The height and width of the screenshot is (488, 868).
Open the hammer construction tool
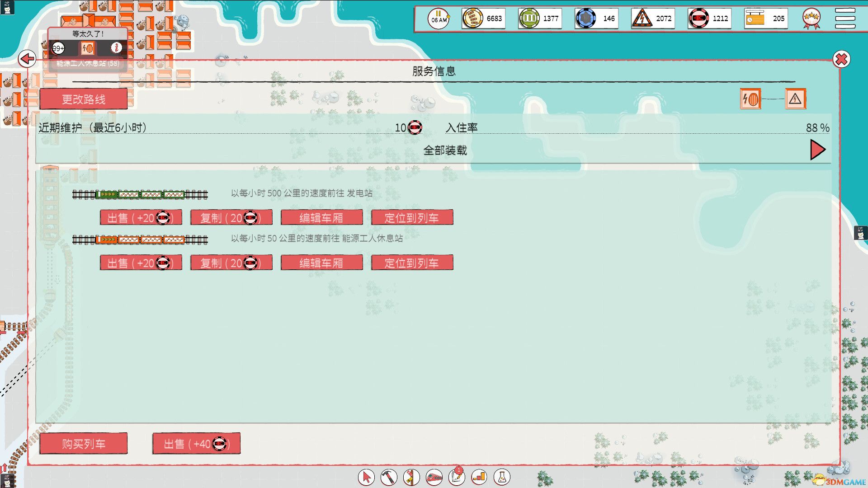tap(389, 477)
